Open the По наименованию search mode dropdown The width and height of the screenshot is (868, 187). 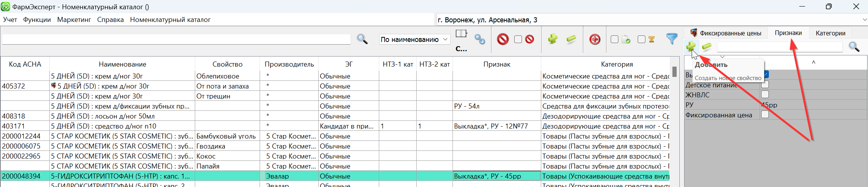(414, 39)
